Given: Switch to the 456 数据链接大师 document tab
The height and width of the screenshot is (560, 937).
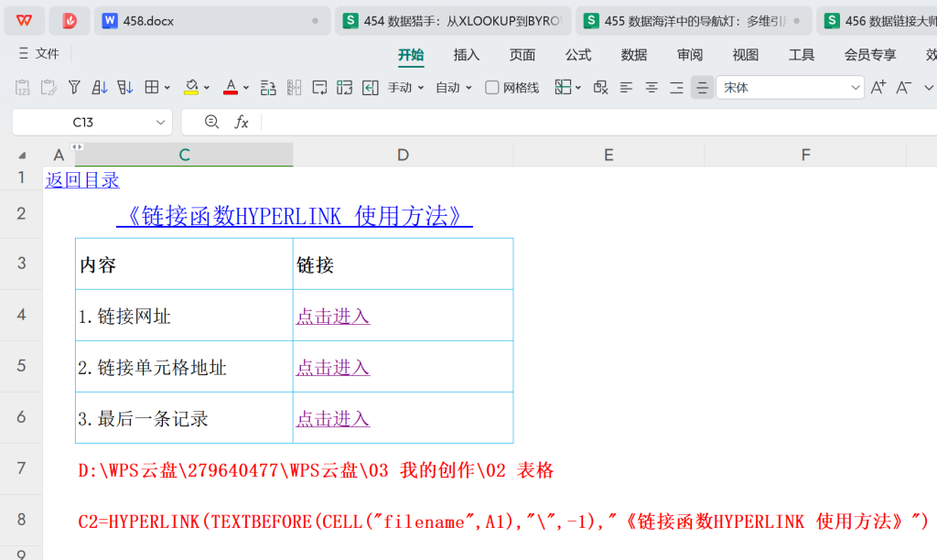Looking at the screenshot, I should (877, 21).
